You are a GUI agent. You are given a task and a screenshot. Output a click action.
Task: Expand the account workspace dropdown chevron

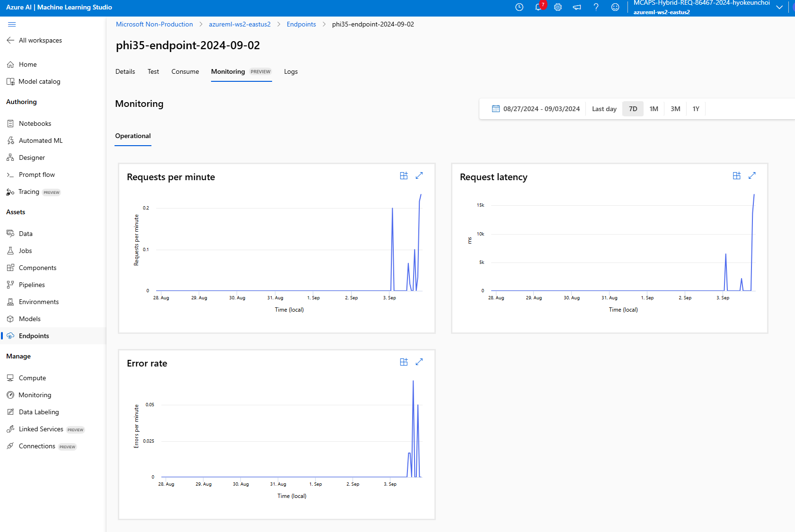779,7
